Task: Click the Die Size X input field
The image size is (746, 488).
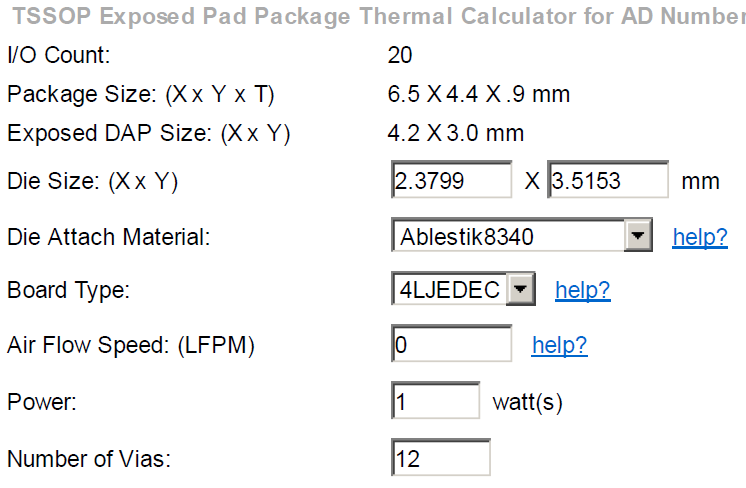Action: tap(452, 179)
